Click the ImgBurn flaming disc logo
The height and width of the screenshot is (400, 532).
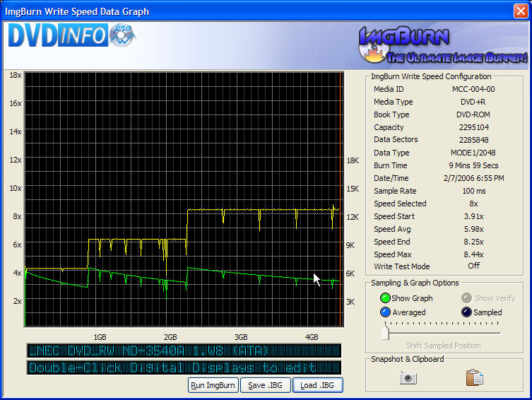442,45
